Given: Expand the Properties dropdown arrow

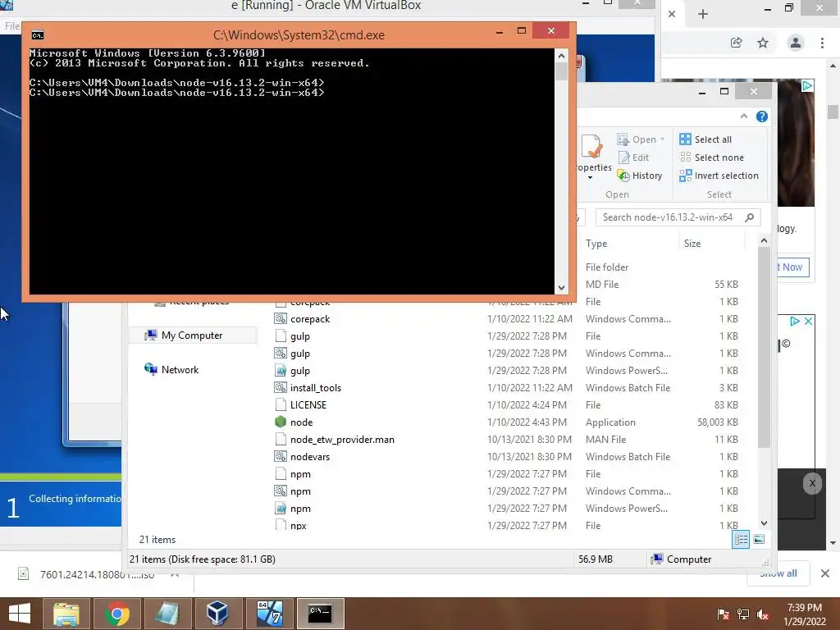Looking at the screenshot, I should pyautogui.click(x=591, y=178).
